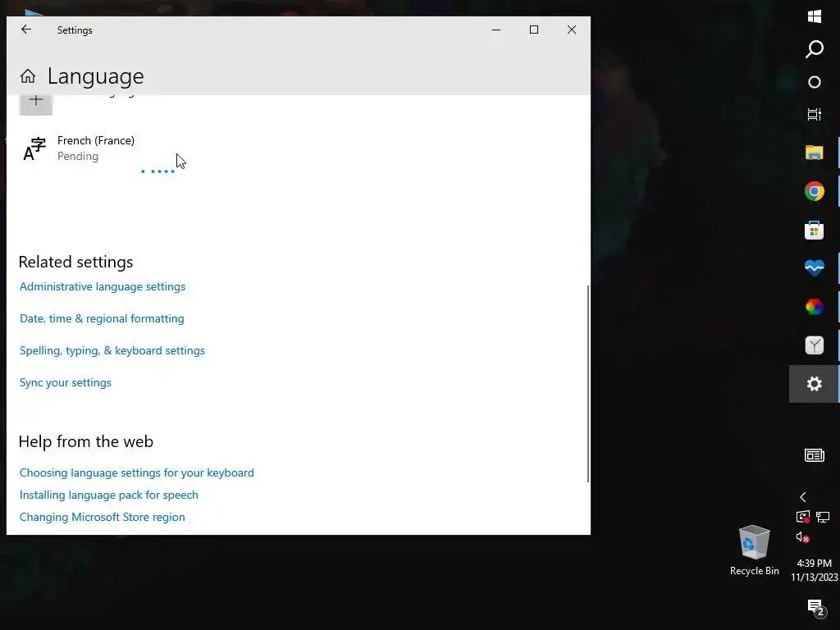Open the network tray icon
The height and width of the screenshot is (630, 840).
823,517
